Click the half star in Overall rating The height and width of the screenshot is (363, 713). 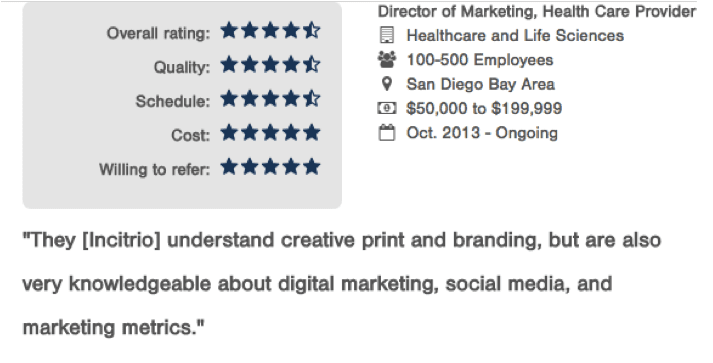[311, 31]
